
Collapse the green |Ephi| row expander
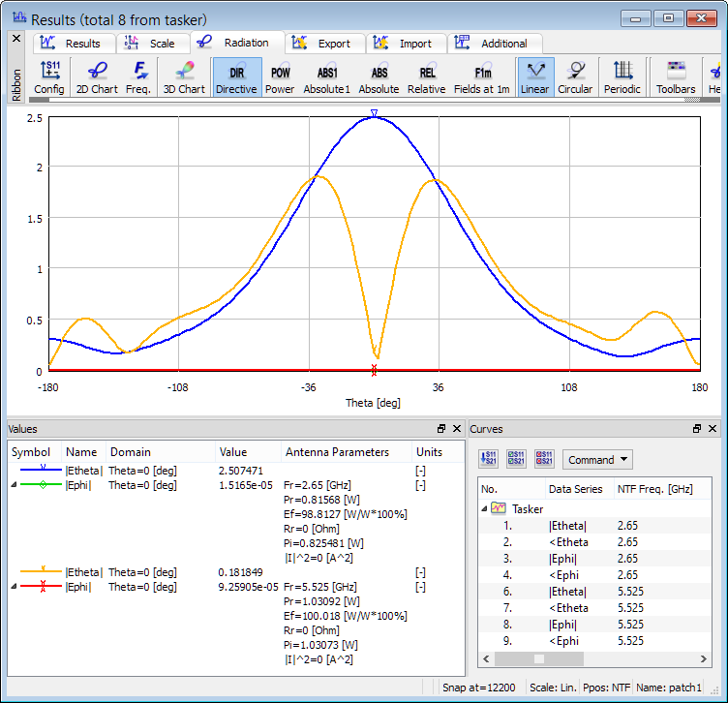click(13, 485)
